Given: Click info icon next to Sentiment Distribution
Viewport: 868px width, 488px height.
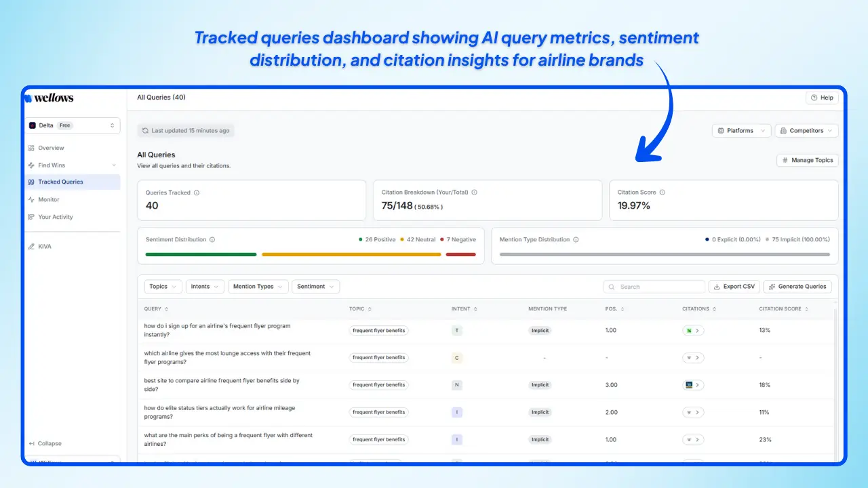Looking at the screenshot, I should tap(212, 239).
